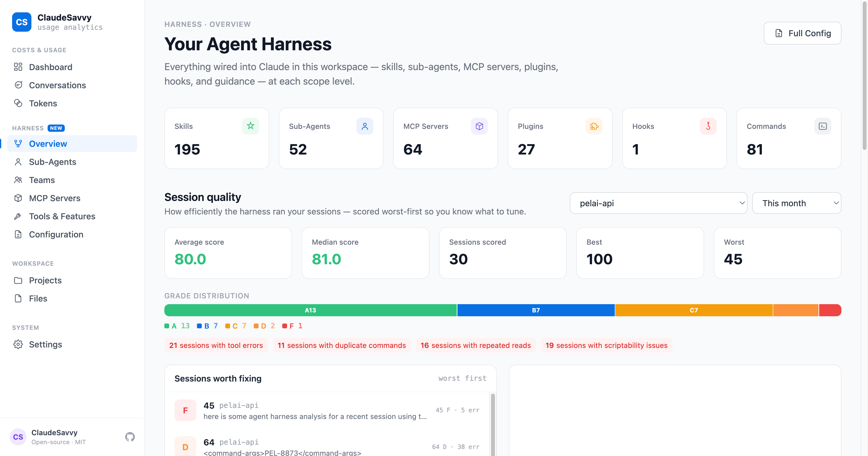Screen dimensions: 868x456
Task: Click the Teams people icon
Action: [x=18, y=180]
